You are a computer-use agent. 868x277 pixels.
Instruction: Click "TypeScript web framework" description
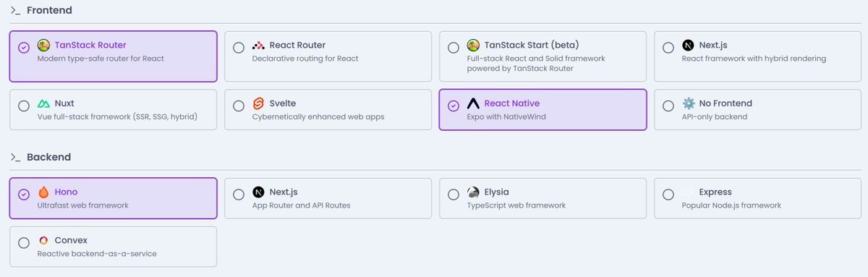(x=516, y=205)
